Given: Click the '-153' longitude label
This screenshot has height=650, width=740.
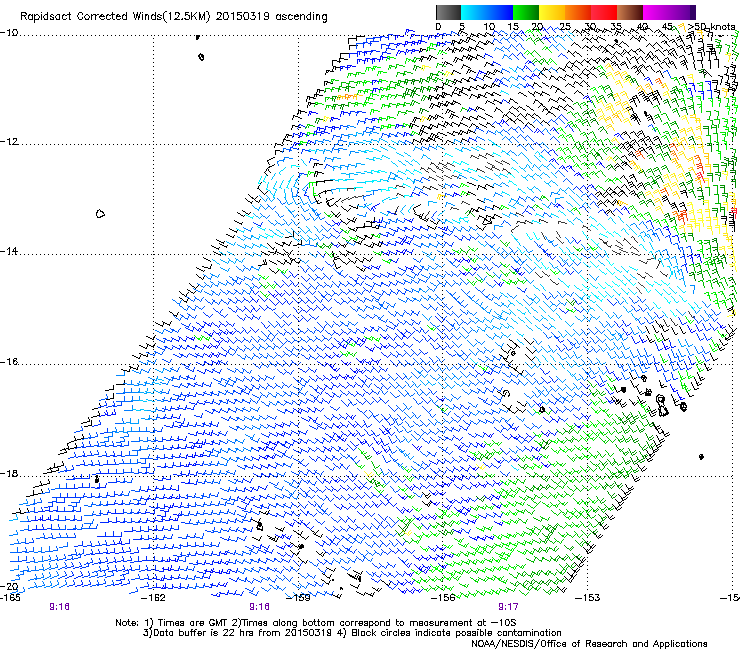Looking at the screenshot, I should pos(588,598).
